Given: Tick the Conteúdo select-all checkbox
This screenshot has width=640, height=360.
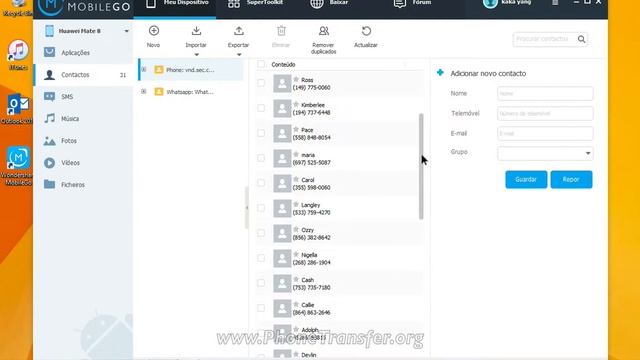Looking at the screenshot, I should pyautogui.click(x=261, y=64).
